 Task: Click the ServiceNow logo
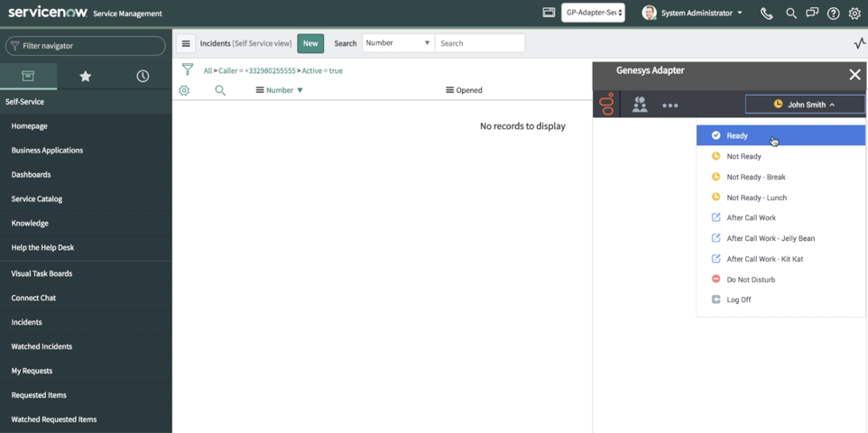pos(48,13)
